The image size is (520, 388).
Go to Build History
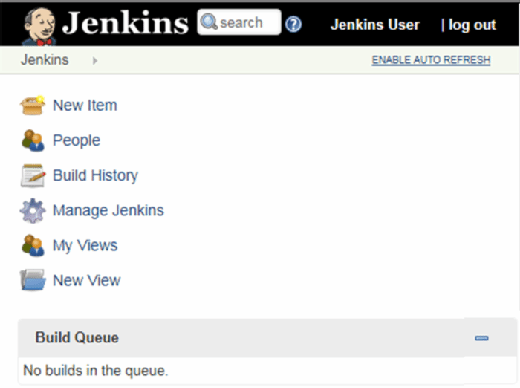(95, 175)
